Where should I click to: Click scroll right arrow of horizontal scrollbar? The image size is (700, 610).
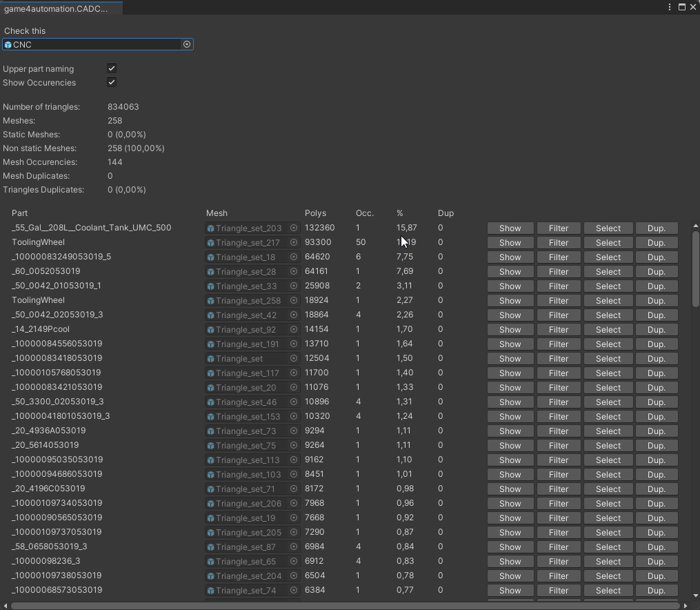(x=685, y=606)
